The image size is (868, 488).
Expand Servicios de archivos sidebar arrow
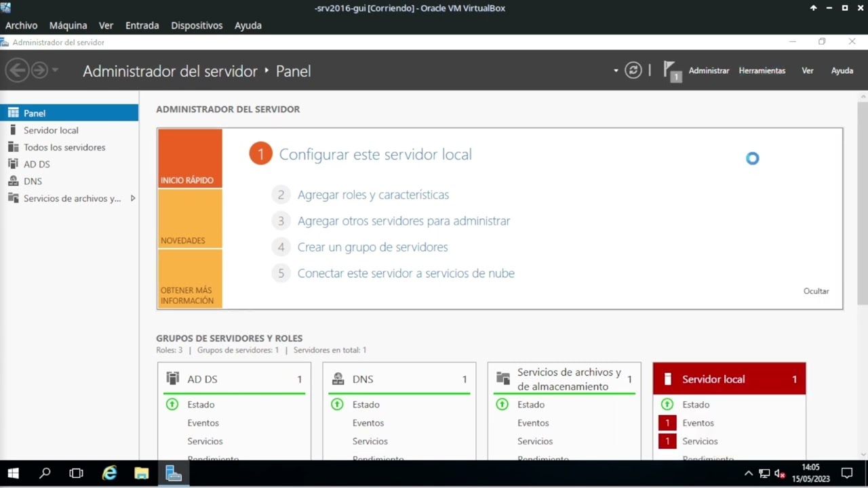(133, 198)
